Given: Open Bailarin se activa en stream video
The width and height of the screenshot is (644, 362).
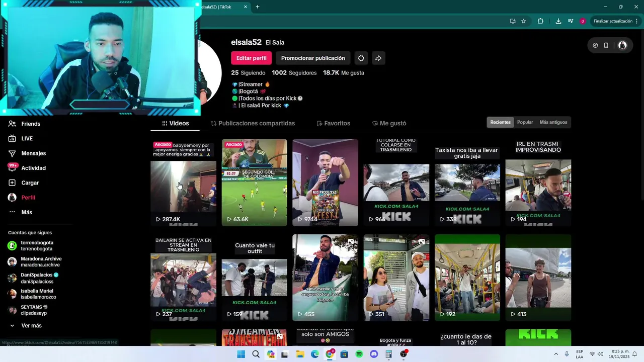Looking at the screenshot, I should click(183, 278).
